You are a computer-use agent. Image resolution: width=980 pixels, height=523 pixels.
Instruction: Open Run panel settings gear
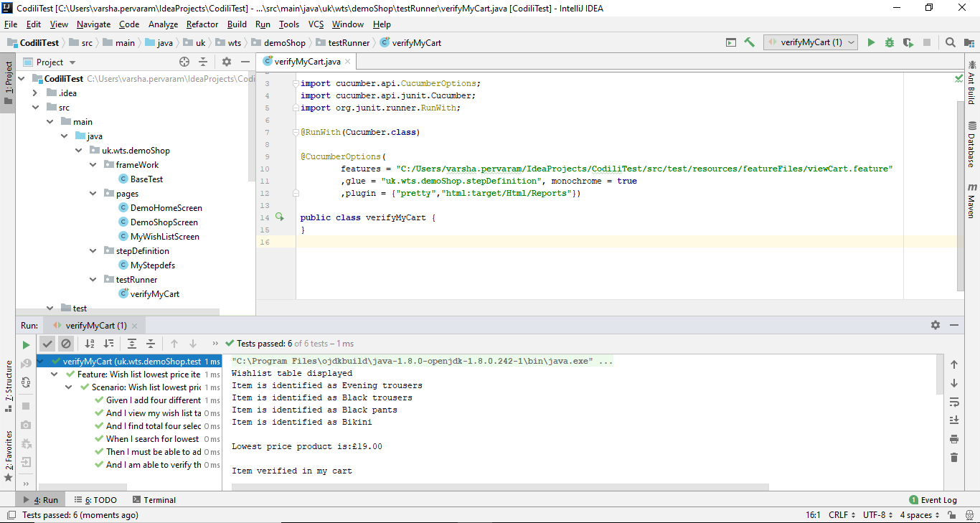pos(936,325)
